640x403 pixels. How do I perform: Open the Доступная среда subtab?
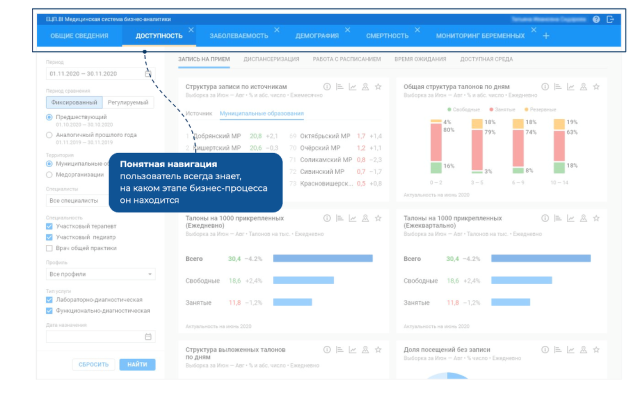click(487, 59)
